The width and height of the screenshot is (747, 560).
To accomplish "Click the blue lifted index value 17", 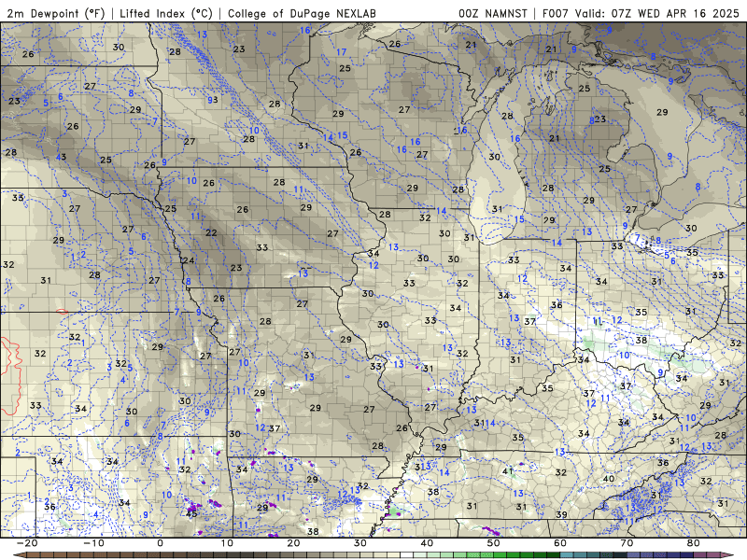I will tap(342, 52).
